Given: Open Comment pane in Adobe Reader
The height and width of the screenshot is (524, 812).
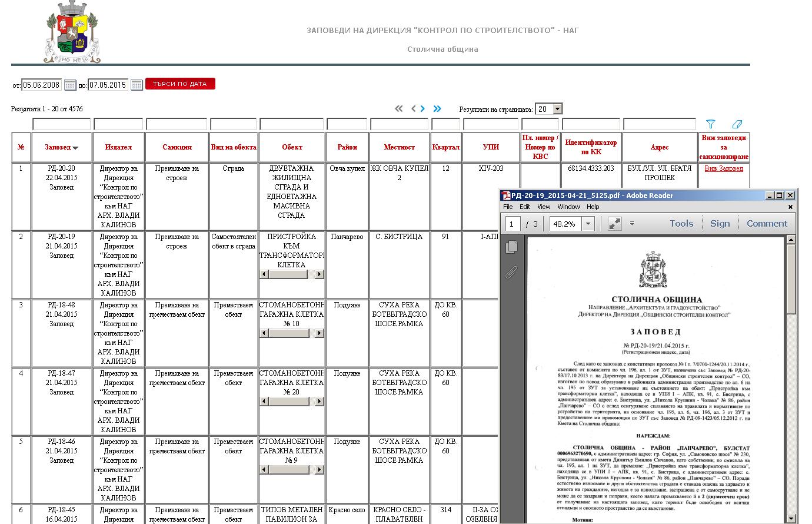Looking at the screenshot, I should click(x=767, y=224).
